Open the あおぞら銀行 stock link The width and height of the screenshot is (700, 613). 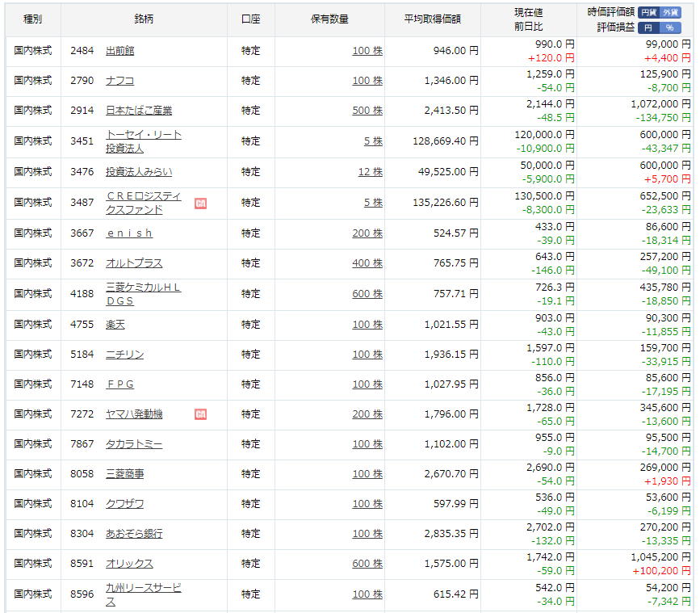[134, 534]
